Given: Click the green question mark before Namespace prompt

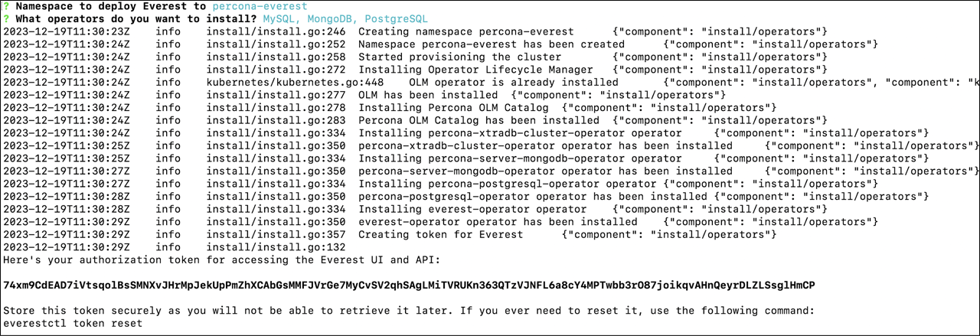Looking at the screenshot, I should 6,6.
